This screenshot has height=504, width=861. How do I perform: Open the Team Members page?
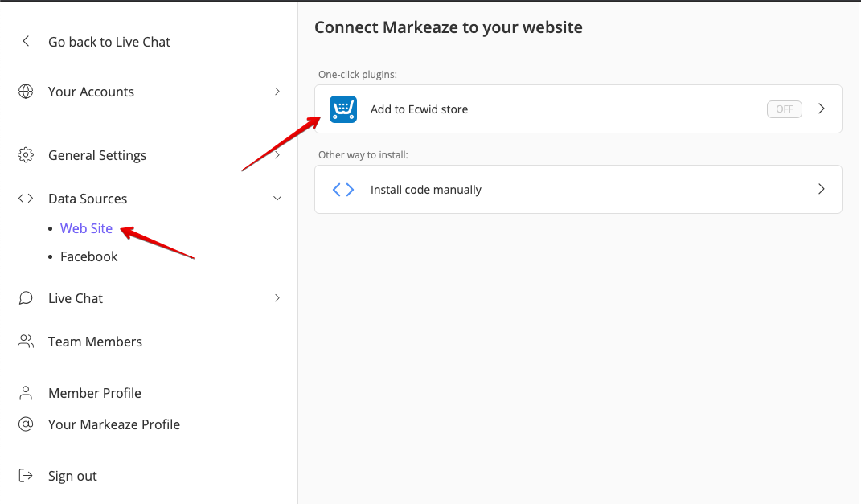[95, 342]
